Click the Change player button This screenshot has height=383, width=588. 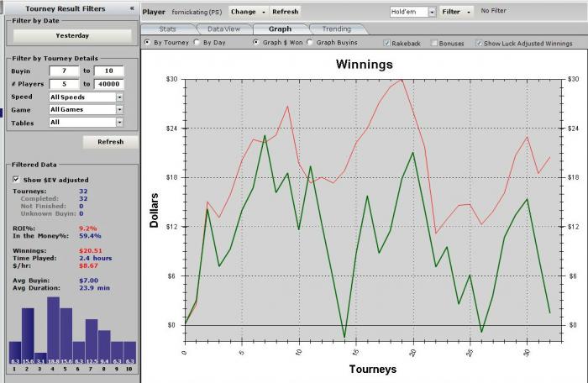coord(248,12)
